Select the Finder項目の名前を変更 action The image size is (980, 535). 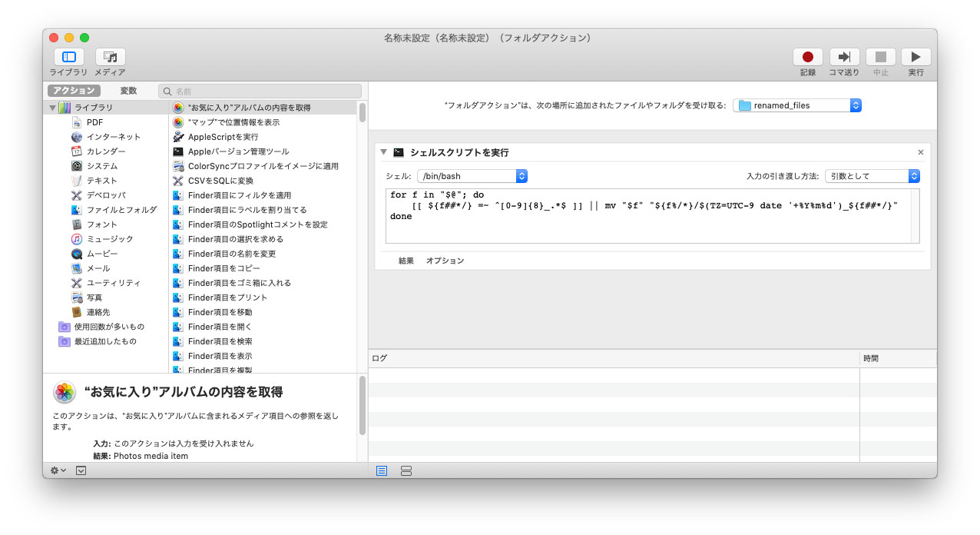click(263, 254)
